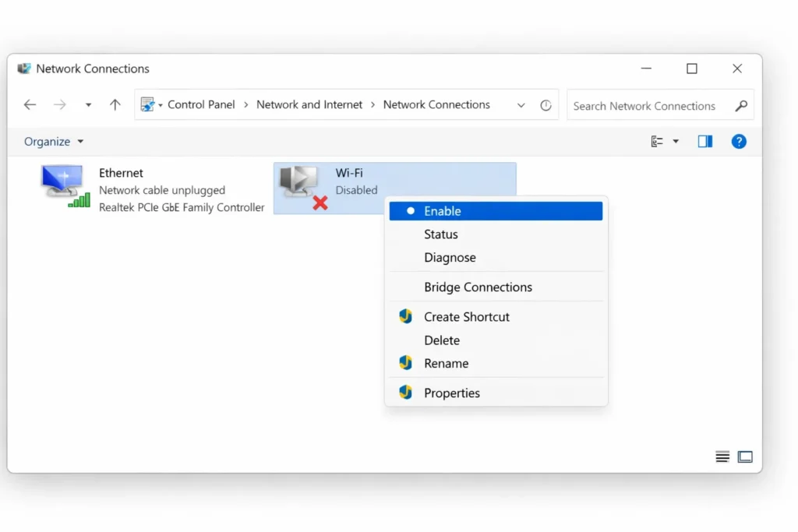Open the Organize dropdown menu
This screenshot has width=798, height=532.
54,142
